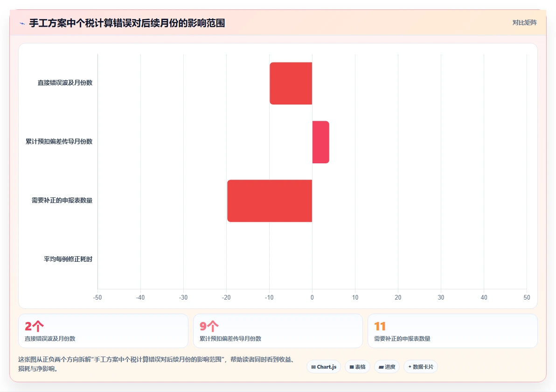The image size is (556, 392).
Task: Click the x-axis tick label -50
Action: (97, 298)
